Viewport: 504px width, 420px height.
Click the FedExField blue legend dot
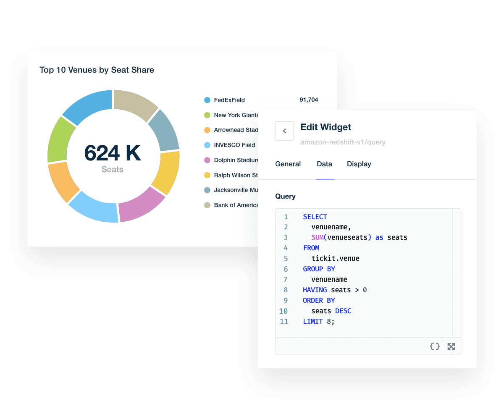207,100
